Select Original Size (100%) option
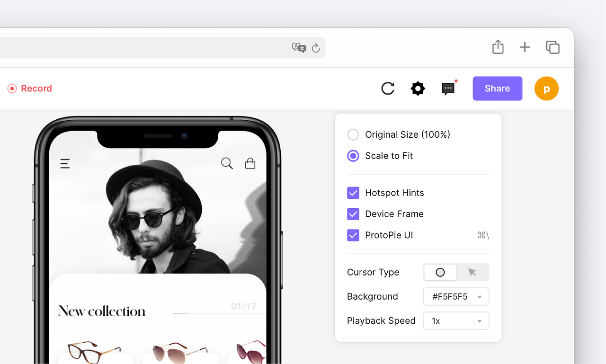Image resolution: width=606 pixels, height=364 pixels. click(x=353, y=135)
